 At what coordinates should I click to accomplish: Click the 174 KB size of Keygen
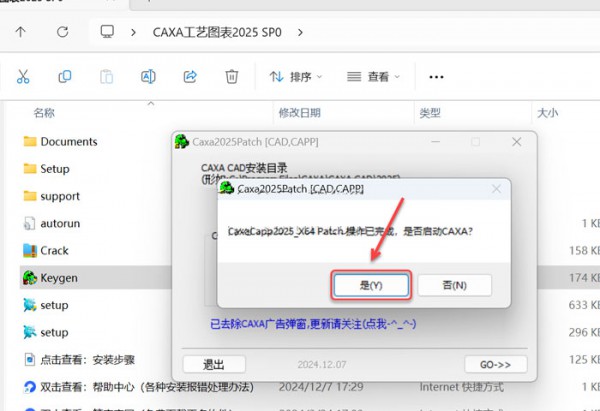coord(584,278)
